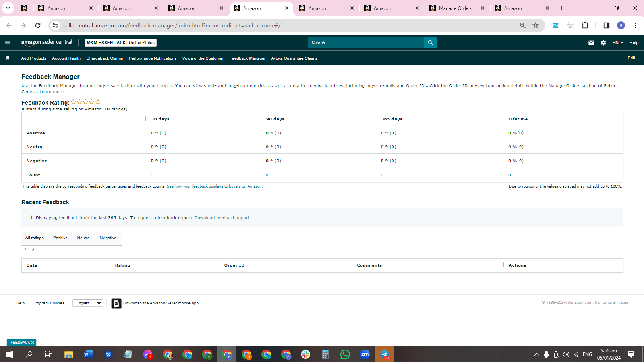Screen dimensions: 644x362
Task: Reload the current page
Action: (x=38, y=25)
